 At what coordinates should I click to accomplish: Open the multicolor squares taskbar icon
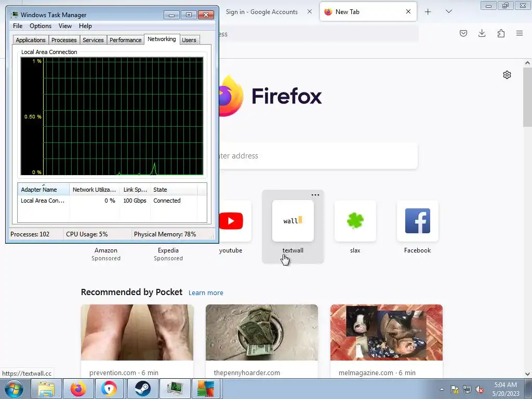(x=206, y=389)
